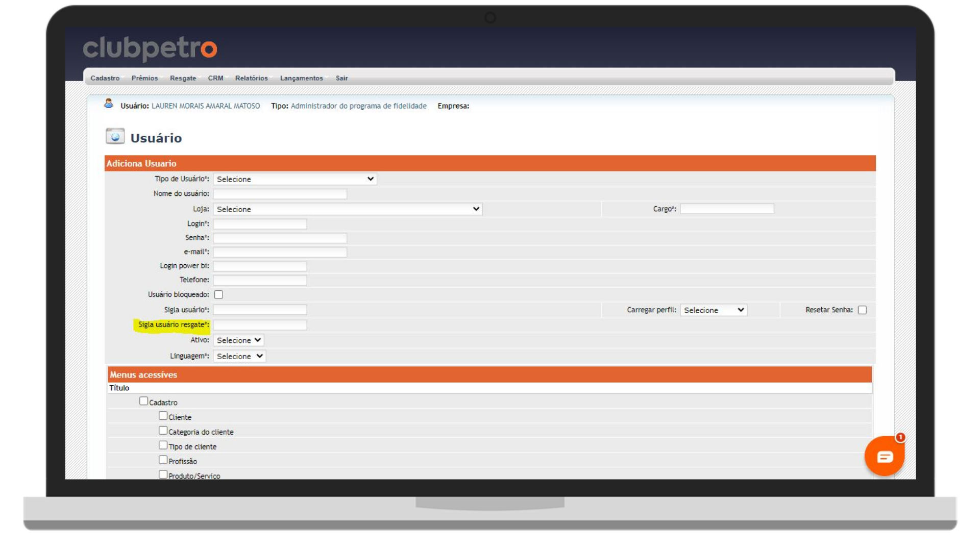Click the Sair menu item

pyautogui.click(x=341, y=78)
